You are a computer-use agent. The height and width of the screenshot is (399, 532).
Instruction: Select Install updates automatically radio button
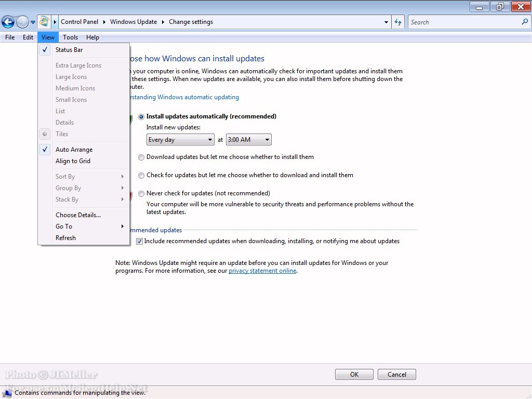coord(141,117)
